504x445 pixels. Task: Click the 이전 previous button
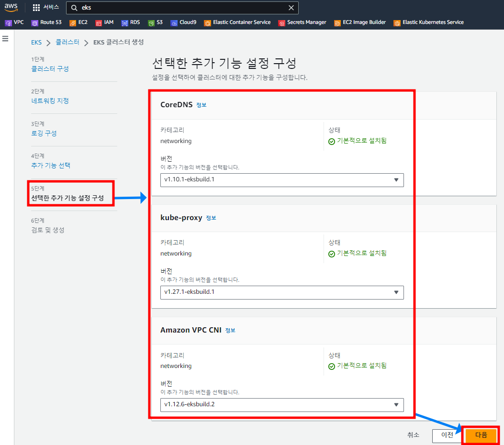(x=447, y=435)
